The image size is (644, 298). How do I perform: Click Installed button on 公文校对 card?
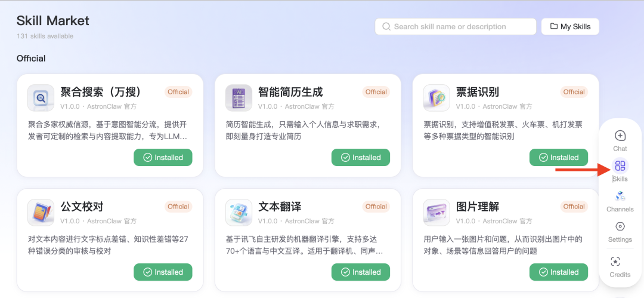click(x=163, y=272)
